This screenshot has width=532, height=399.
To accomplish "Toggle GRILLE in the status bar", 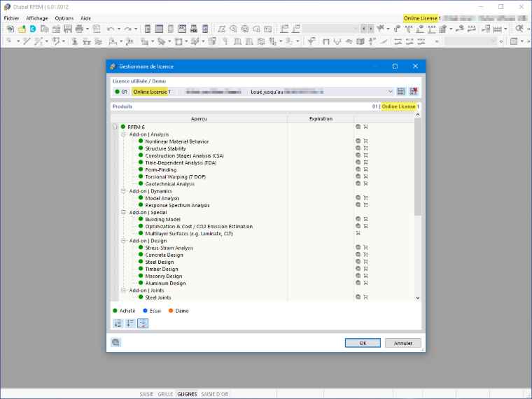I will pos(165,394).
